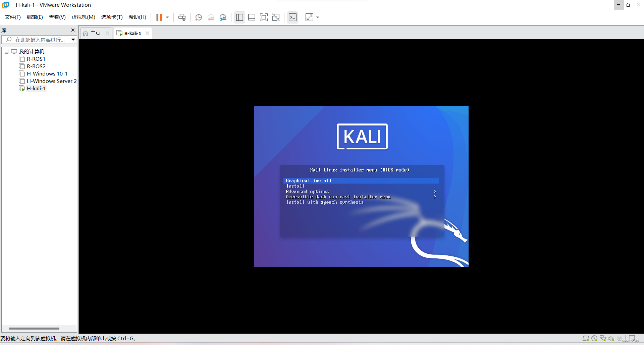
Task: Open the power options dropdown arrow
Action: click(x=167, y=17)
